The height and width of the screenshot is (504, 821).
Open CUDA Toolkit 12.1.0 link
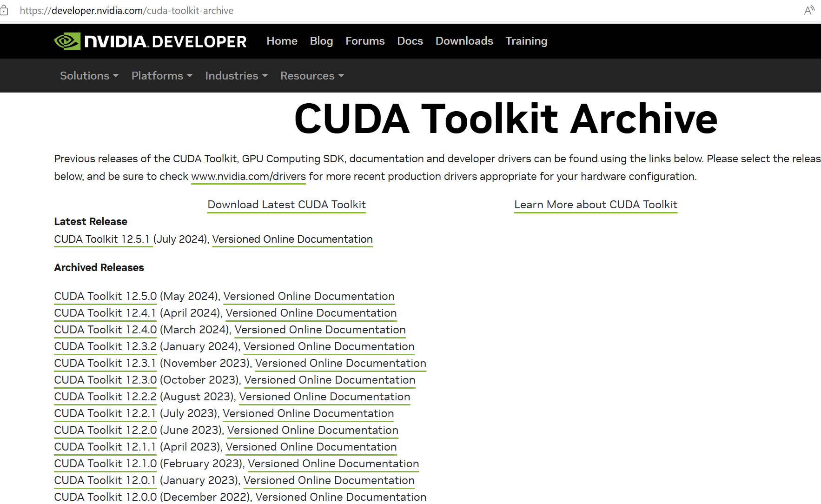(x=106, y=464)
